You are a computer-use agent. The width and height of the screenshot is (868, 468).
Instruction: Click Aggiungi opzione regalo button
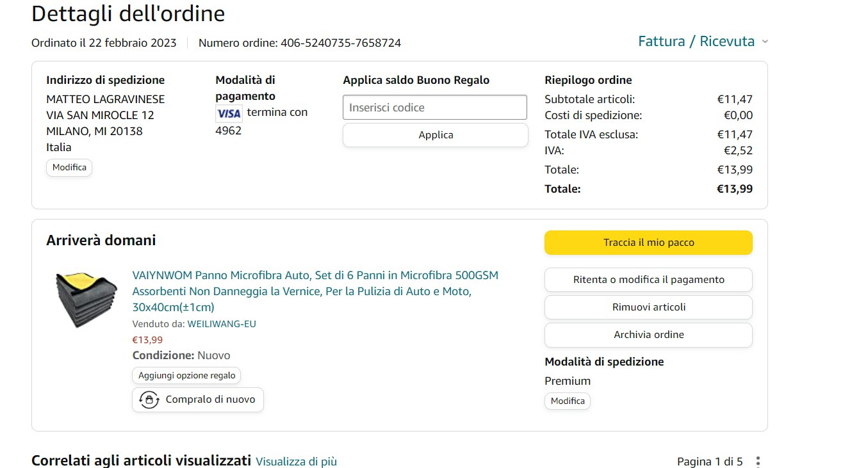pyautogui.click(x=186, y=376)
